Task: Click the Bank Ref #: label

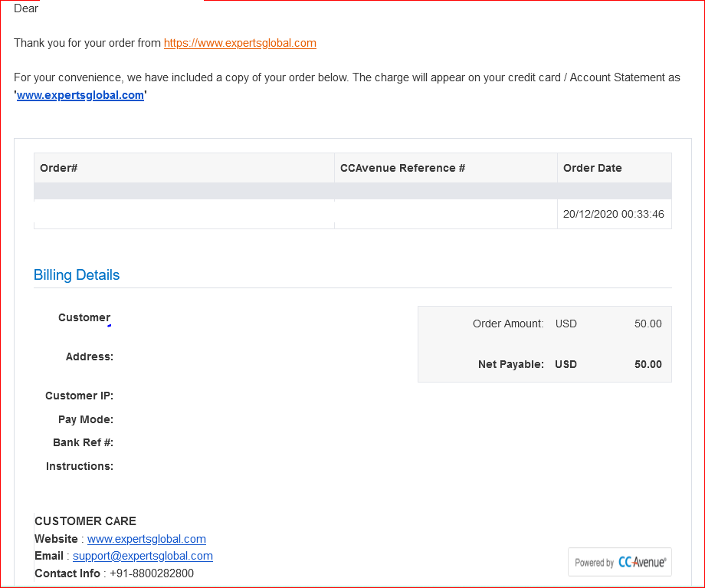Action: pos(84,442)
